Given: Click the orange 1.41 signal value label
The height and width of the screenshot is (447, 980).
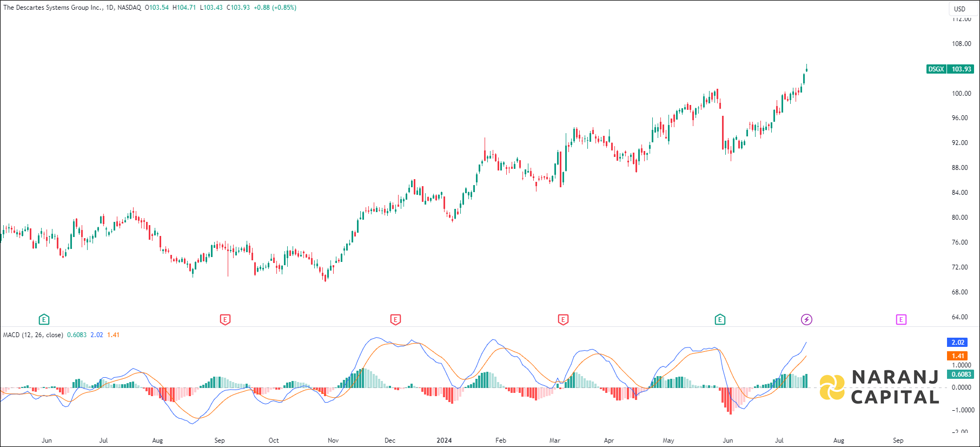Looking at the screenshot, I should pos(958,356).
